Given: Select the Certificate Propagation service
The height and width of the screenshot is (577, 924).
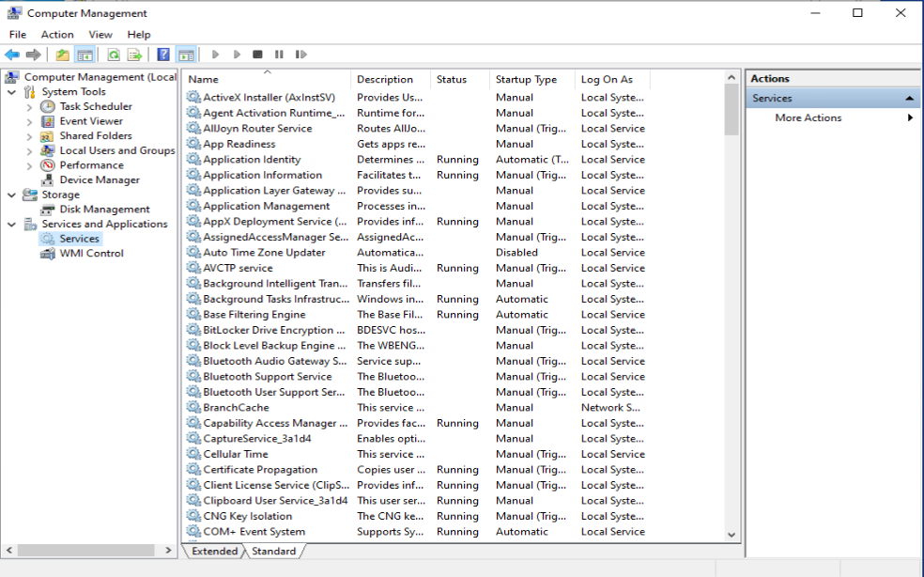Looking at the screenshot, I should (260, 470).
